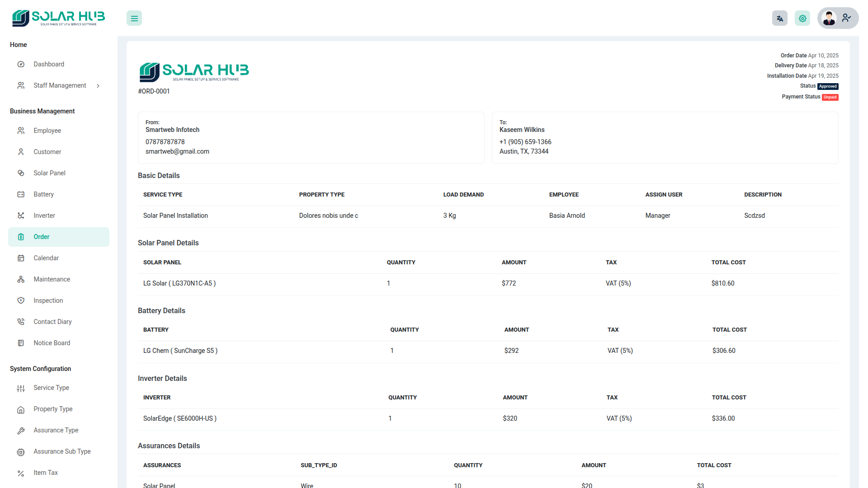The height and width of the screenshot is (488, 868).
Task: Open the Notice Board menu item
Action: coord(52,343)
